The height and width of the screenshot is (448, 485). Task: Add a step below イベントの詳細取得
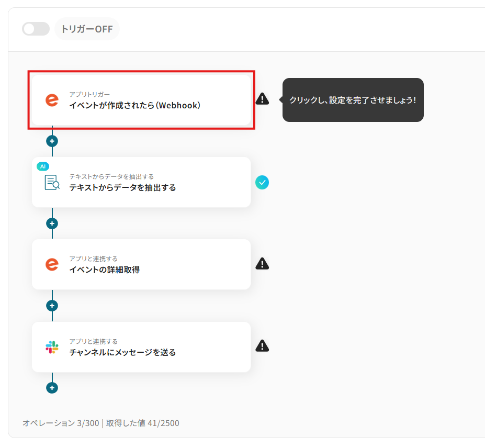[x=52, y=306]
